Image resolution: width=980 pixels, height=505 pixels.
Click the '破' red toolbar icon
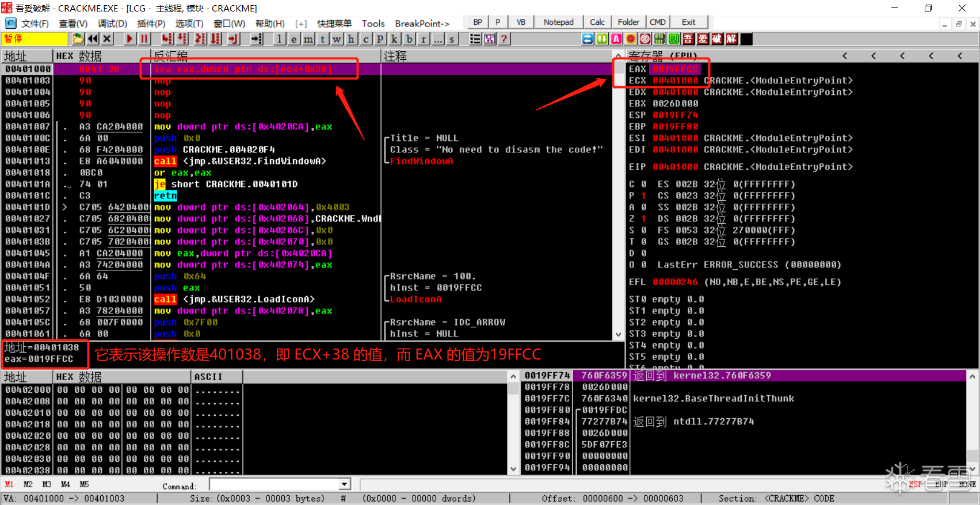(717, 39)
